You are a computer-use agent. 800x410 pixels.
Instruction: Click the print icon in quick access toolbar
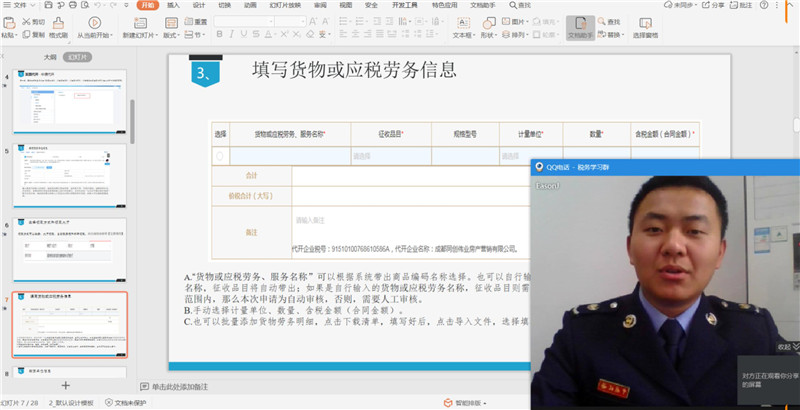pos(73,5)
